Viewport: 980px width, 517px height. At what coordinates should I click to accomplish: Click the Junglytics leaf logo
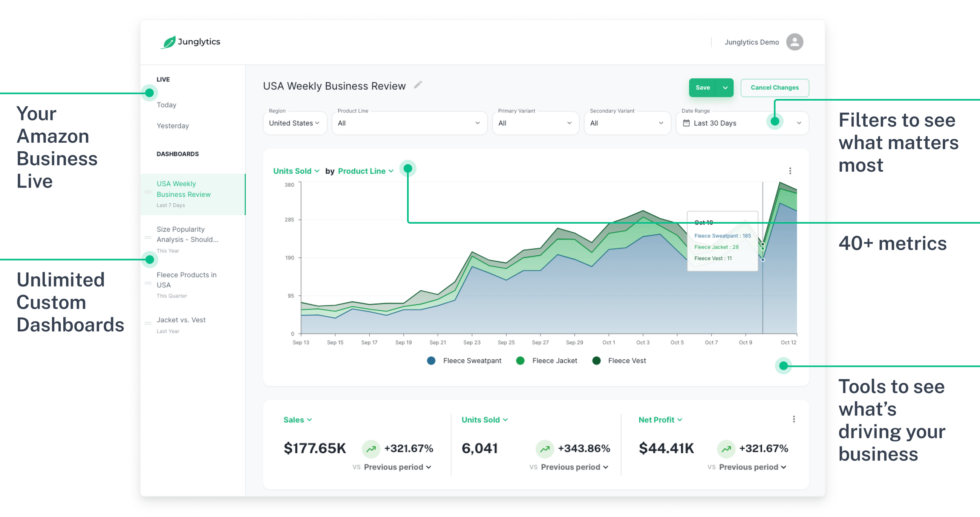click(x=168, y=42)
